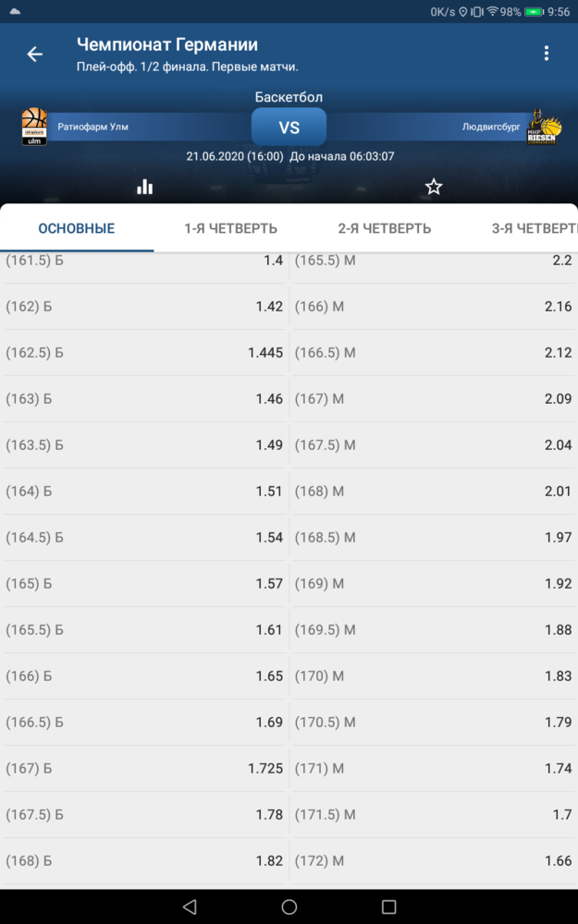Open the 3-Я ЧЕТВЕРТЬ tab

(535, 228)
